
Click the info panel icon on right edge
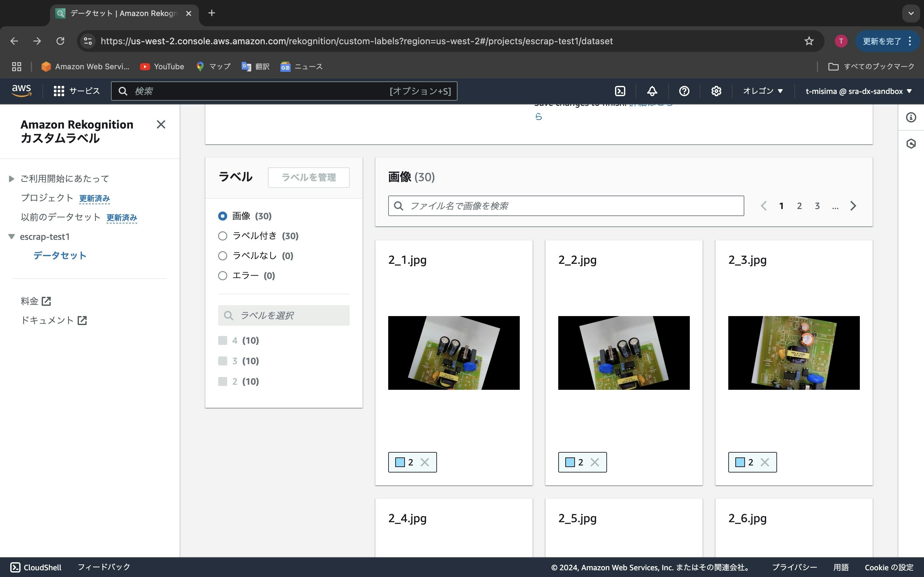911,118
